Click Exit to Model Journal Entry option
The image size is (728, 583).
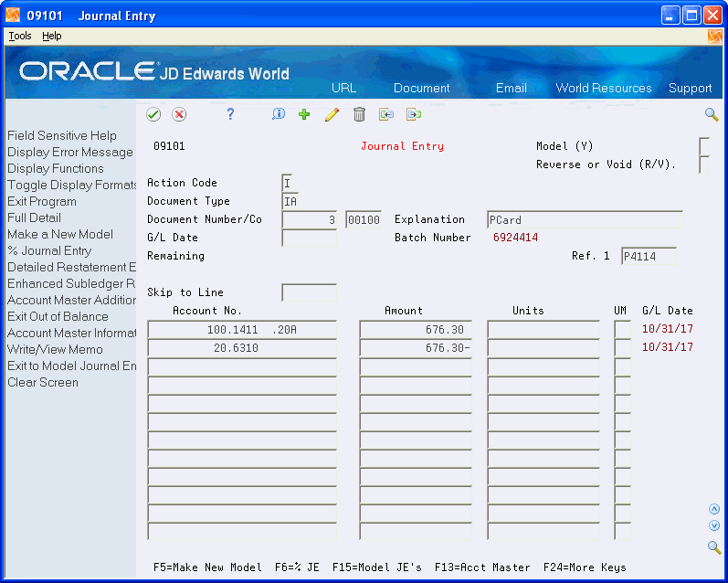click(71, 366)
